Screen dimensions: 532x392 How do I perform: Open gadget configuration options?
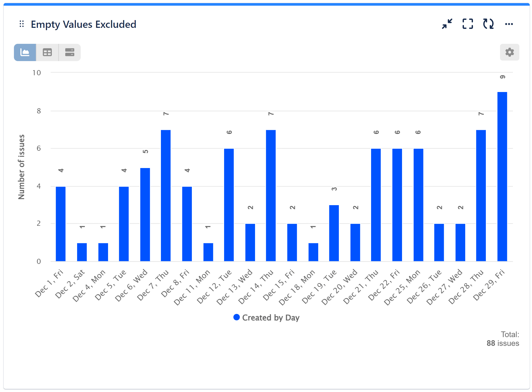pyautogui.click(x=509, y=52)
